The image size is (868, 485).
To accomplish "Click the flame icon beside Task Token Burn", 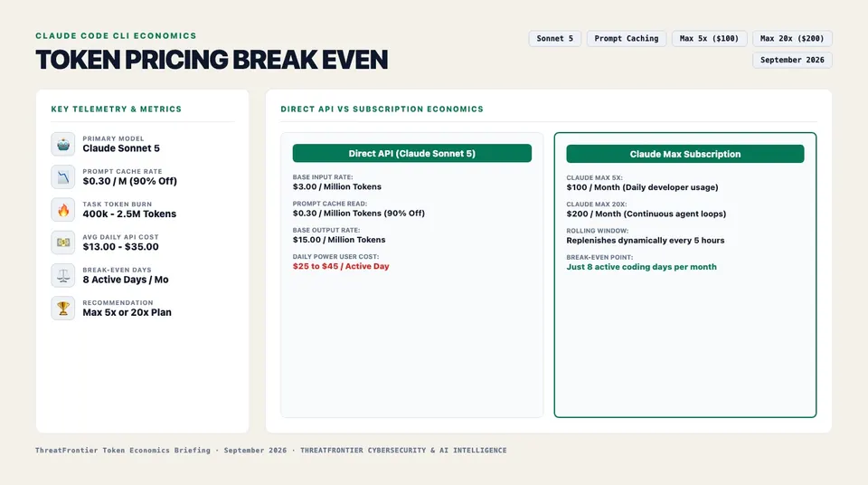I will [x=63, y=210].
